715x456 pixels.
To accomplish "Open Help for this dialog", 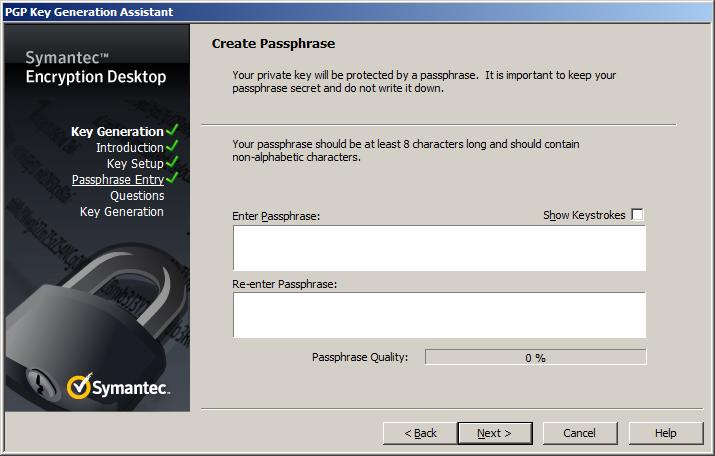I will tap(666, 433).
